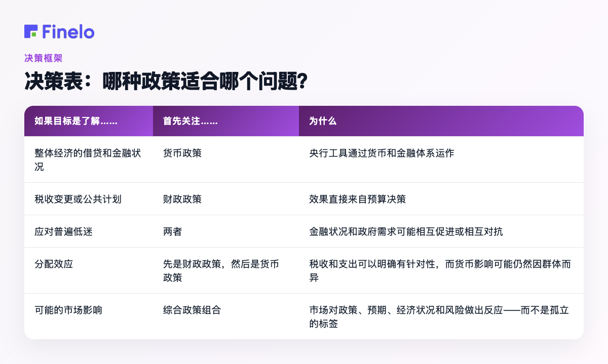This screenshot has height=364, width=608.
Task: Click the column header 首先关注……
Action: click(226, 121)
